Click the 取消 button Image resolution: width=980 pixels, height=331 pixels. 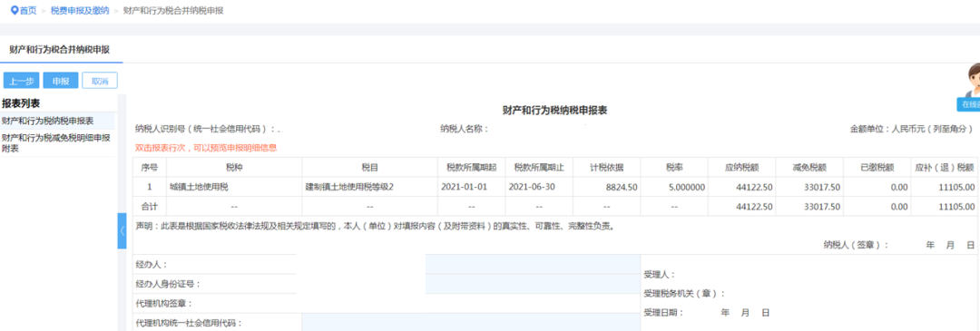(100, 81)
